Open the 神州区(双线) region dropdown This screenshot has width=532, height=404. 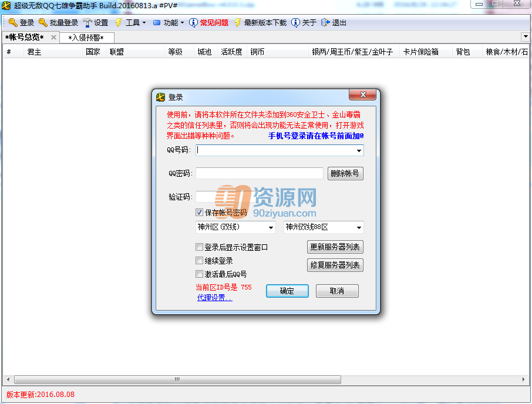click(x=271, y=227)
